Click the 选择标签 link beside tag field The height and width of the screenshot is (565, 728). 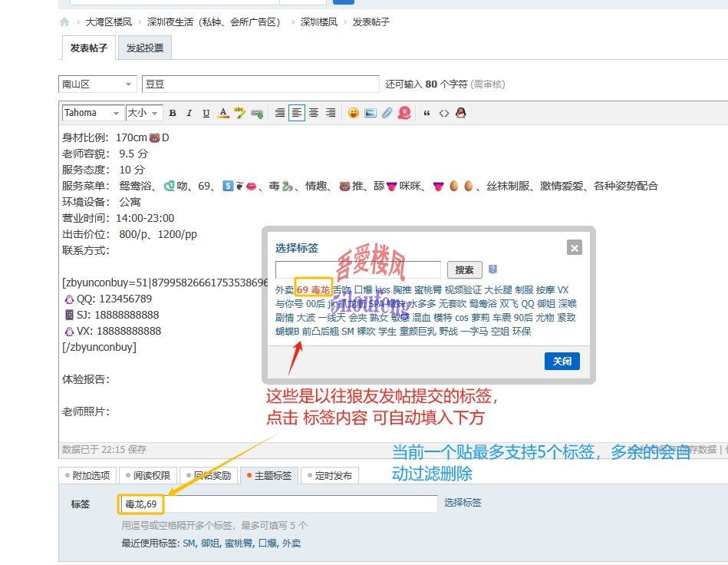tap(463, 503)
